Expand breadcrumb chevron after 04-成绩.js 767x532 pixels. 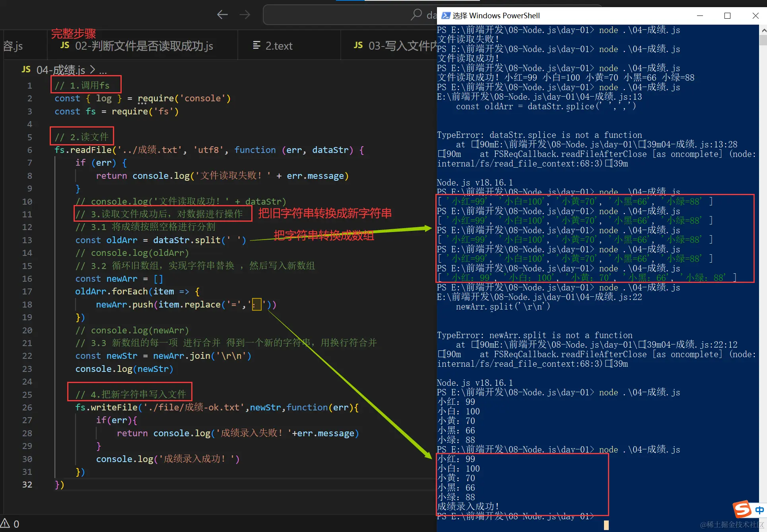[92, 70]
